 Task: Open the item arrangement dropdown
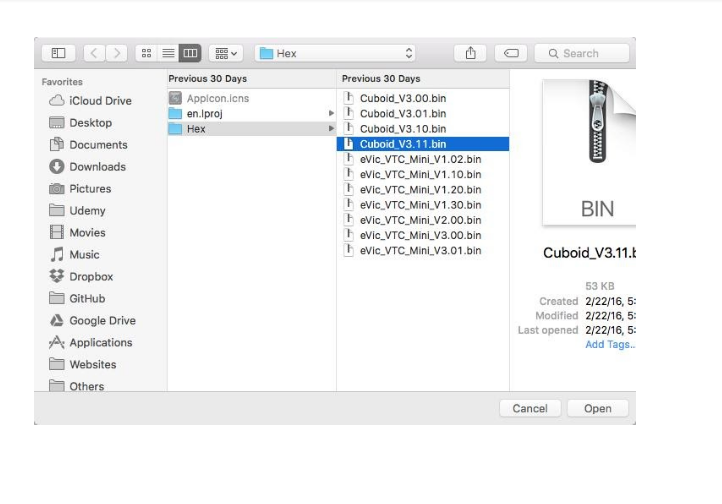pyautogui.click(x=226, y=53)
